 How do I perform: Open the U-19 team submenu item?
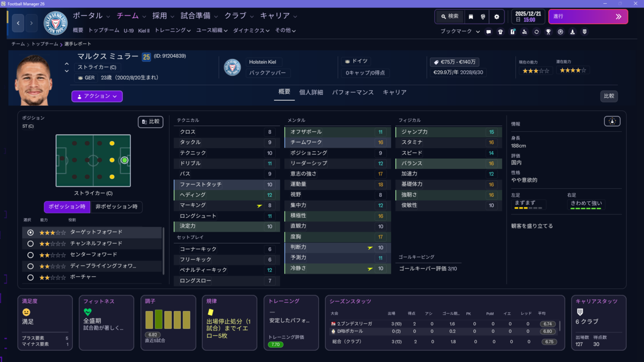click(x=128, y=31)
